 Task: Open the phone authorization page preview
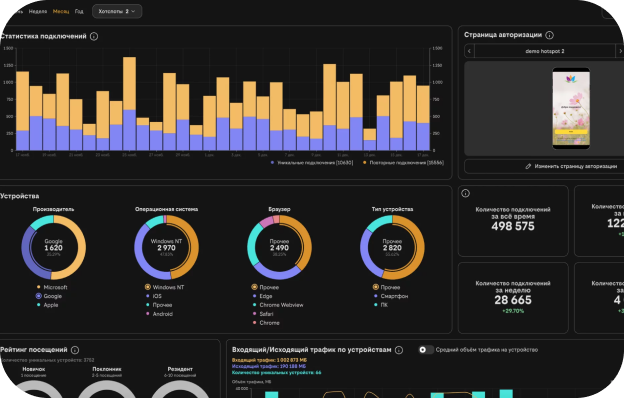coord(571,108)
